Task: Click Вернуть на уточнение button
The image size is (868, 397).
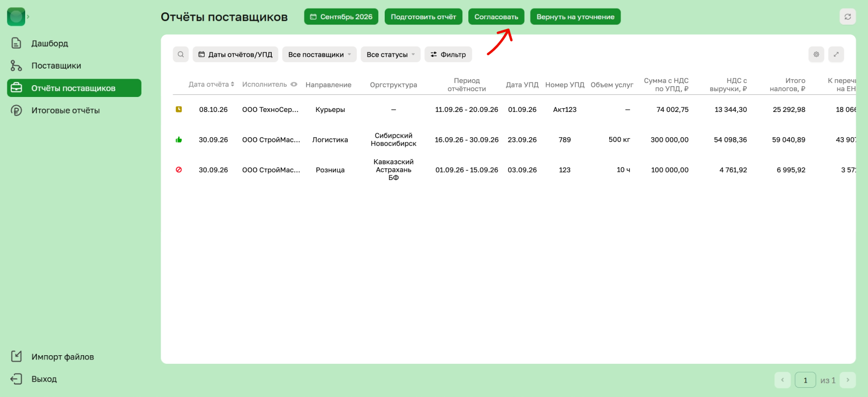Action: pos(575,17)
